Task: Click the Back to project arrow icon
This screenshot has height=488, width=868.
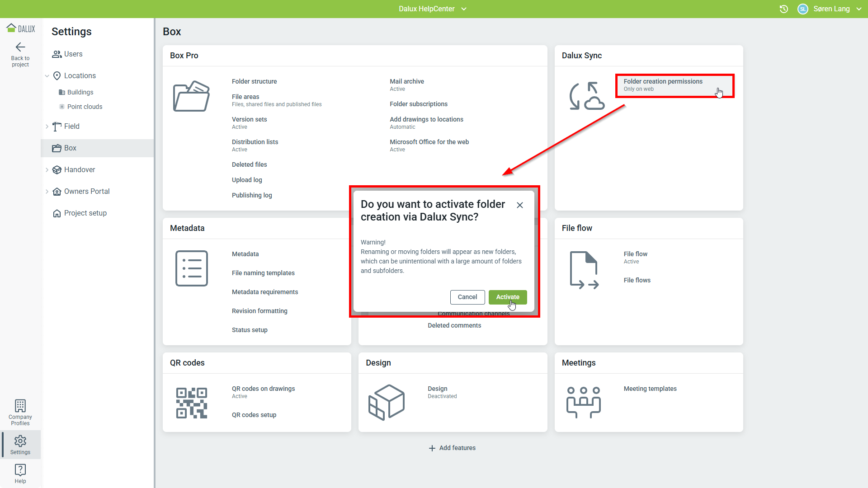Action: point(20,47)
